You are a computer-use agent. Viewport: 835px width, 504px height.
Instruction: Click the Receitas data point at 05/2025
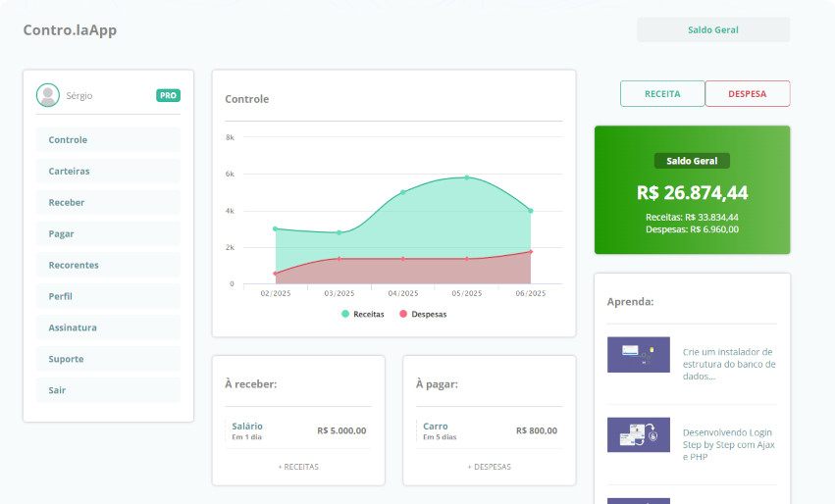tap(467, 177)
